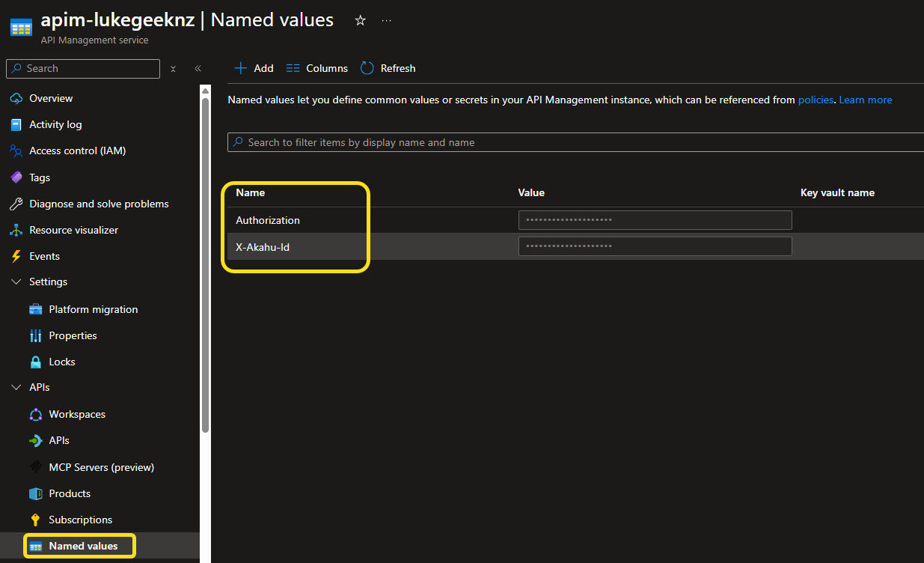
Task: Open Platform migration settings
Action: 94,309
